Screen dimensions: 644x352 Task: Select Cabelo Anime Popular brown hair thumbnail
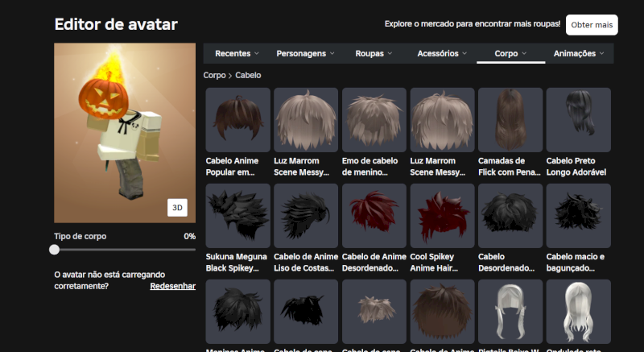237,120
